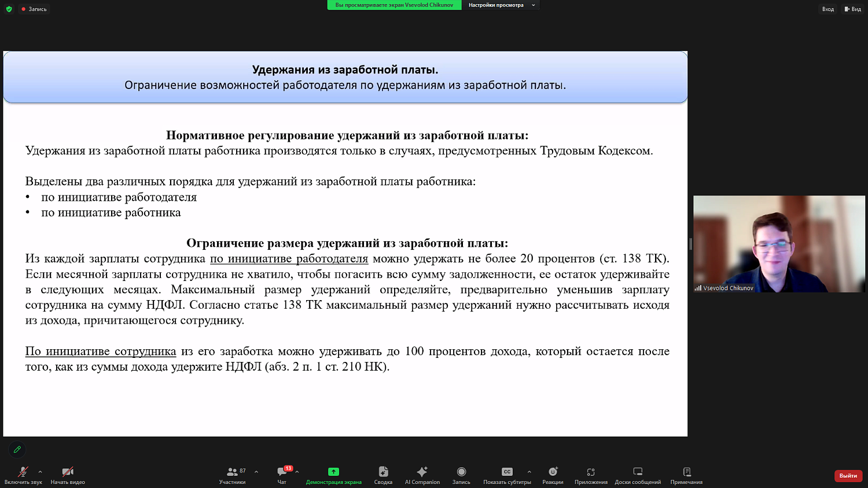Click Вход to sign in

(827, 9)
